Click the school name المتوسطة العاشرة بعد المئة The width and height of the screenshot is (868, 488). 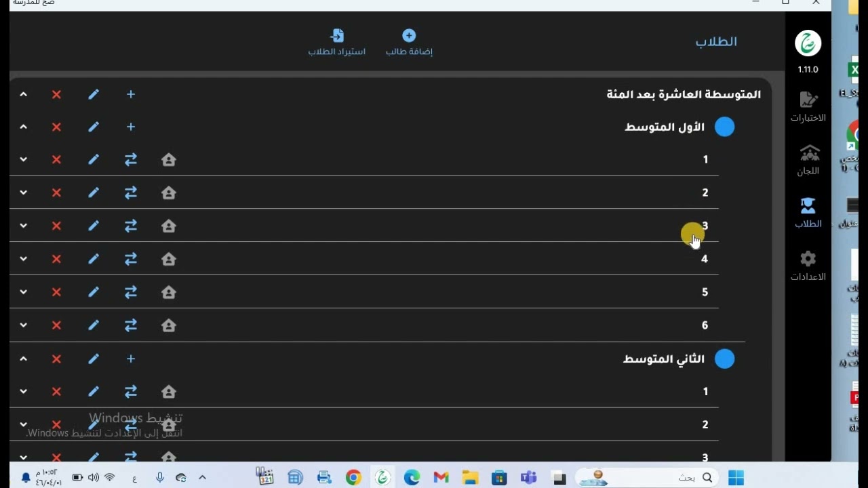[684, 94]
